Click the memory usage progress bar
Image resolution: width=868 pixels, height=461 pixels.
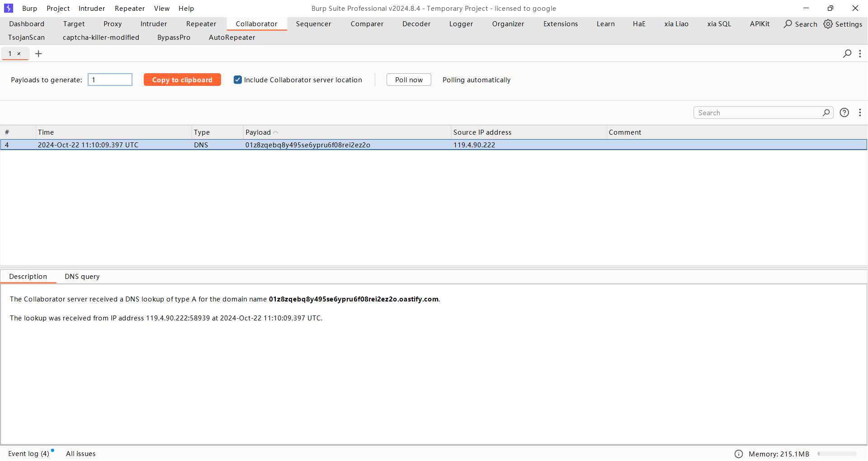(837, 454)
